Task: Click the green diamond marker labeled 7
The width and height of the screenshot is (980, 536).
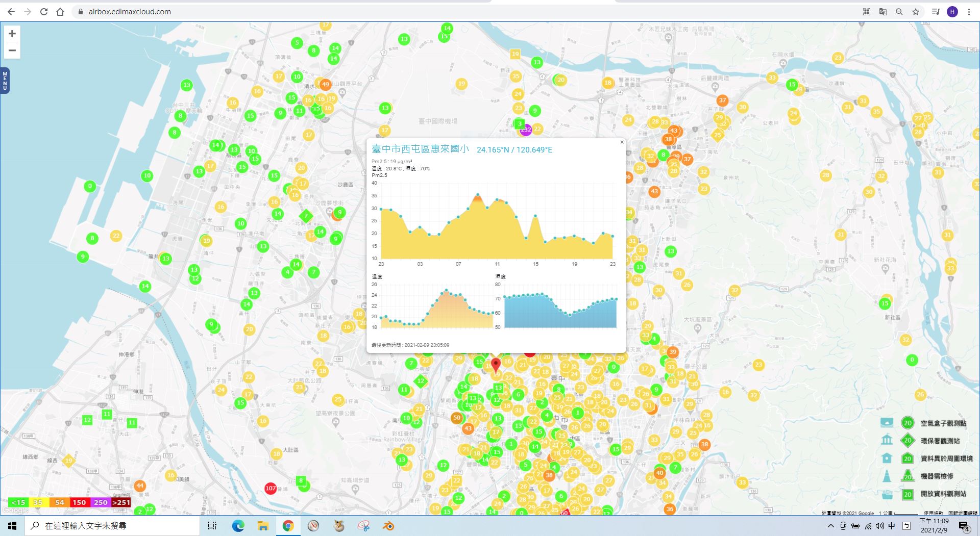Action: coord(306,216)
